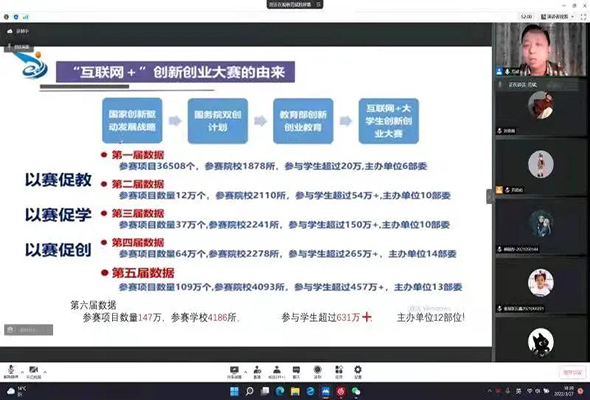Open WeChat from the Windows taskbar
This screenshot has height=400, width=590.
click(x=356, y=392)
